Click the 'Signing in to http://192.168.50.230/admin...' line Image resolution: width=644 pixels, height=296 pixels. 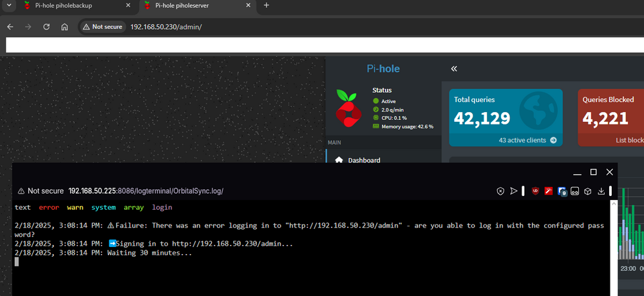tap(201, 244)
